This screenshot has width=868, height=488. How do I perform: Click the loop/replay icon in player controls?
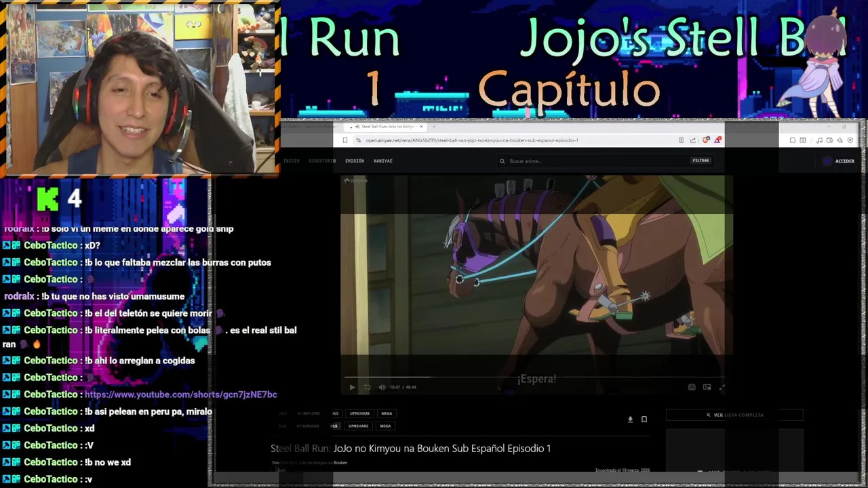point(367,387)
